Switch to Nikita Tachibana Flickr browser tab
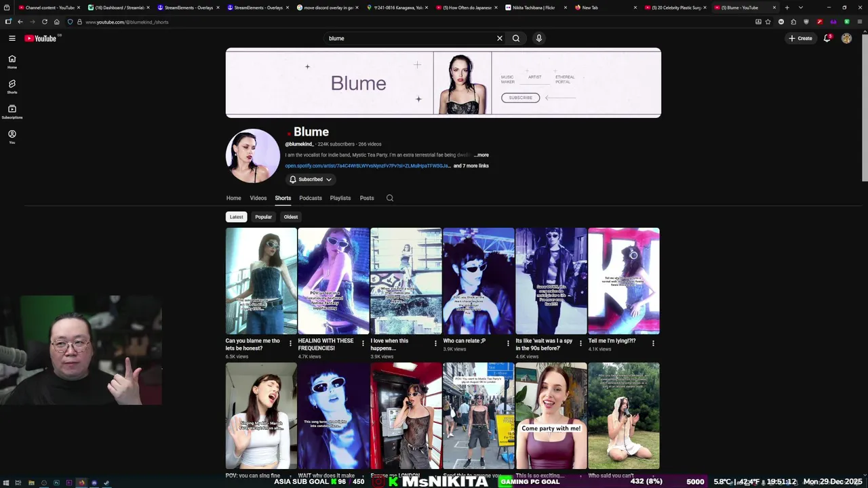Viewport: 868px width, 488px height. [x=534, y=7]
